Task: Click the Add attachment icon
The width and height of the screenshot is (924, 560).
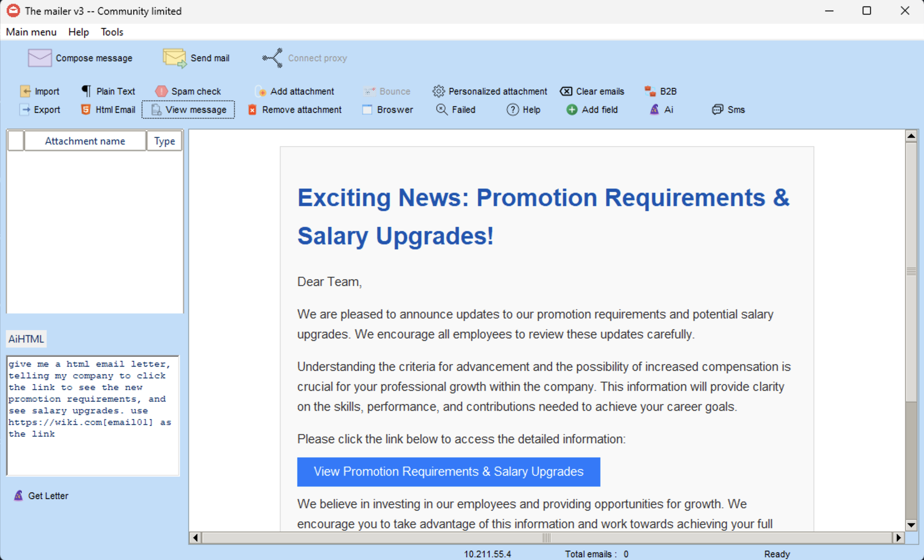Action: [261, 91]
